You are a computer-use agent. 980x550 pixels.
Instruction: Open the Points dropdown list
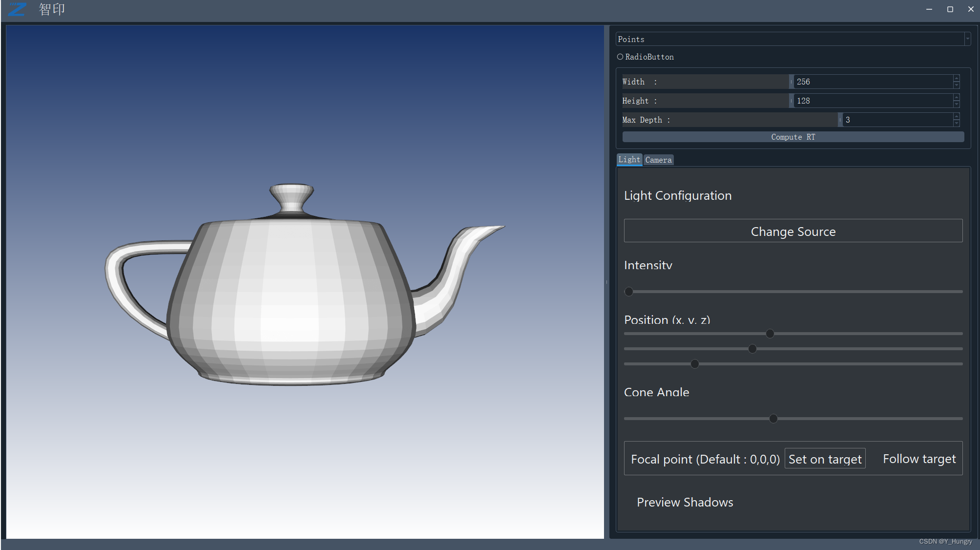[x=967, y=39]
